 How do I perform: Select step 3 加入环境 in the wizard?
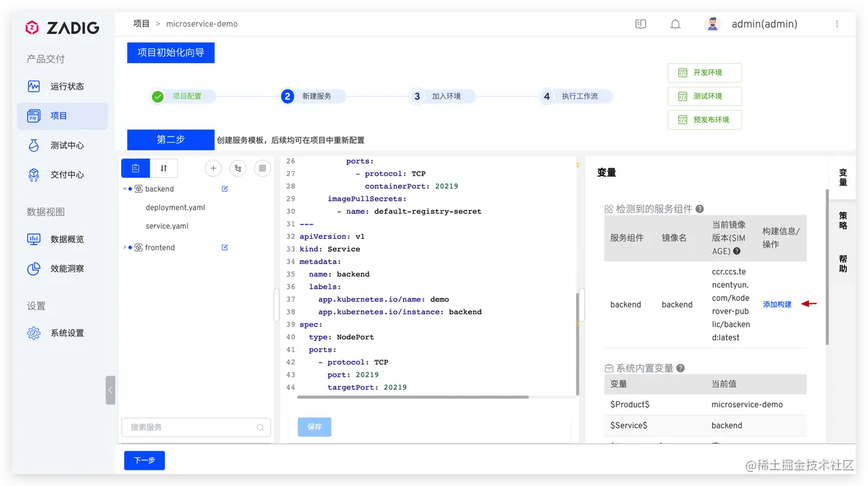[442, 96]
